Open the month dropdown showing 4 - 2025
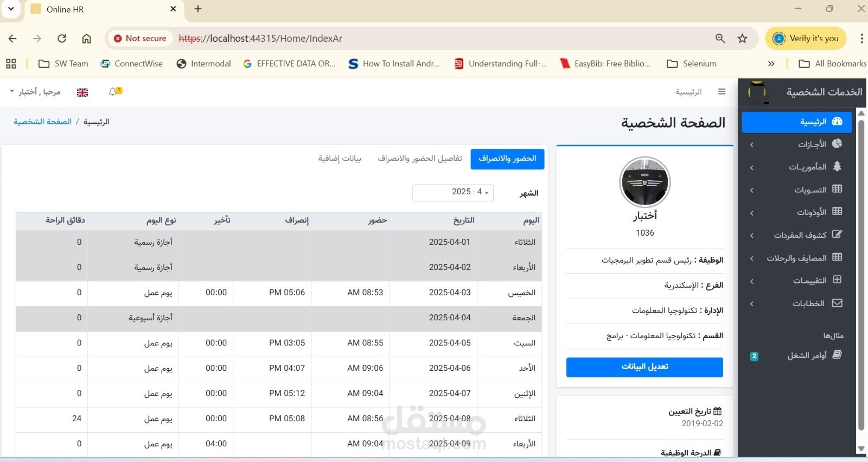This screenshot has width=868, height=462. click(453, 192)
